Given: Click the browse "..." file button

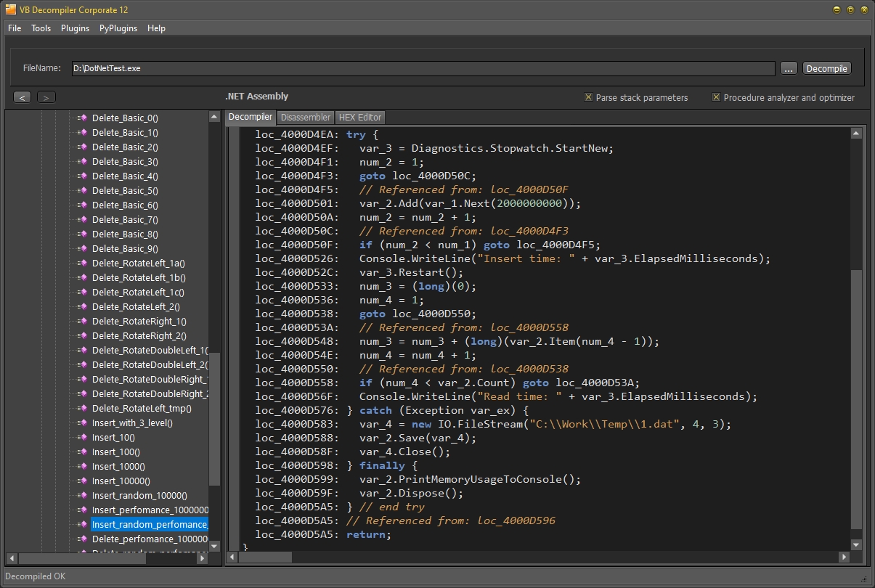Looking at the screenshot, I should [789, 68].
